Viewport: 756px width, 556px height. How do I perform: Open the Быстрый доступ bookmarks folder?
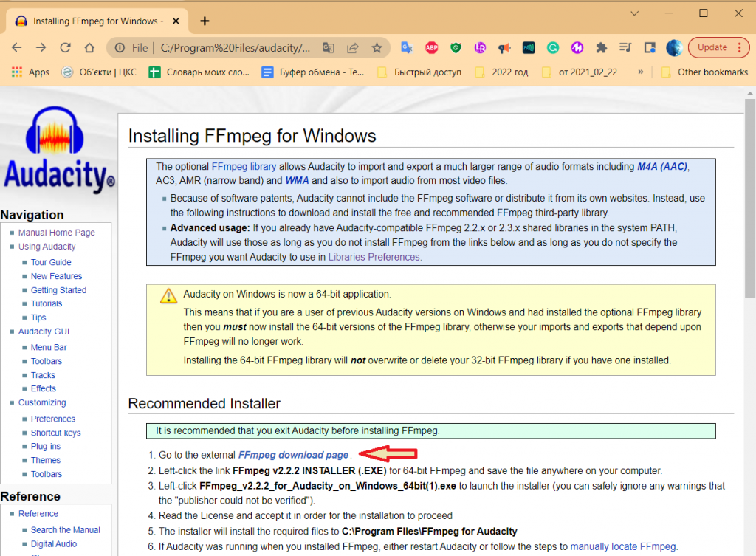[419, 72]
